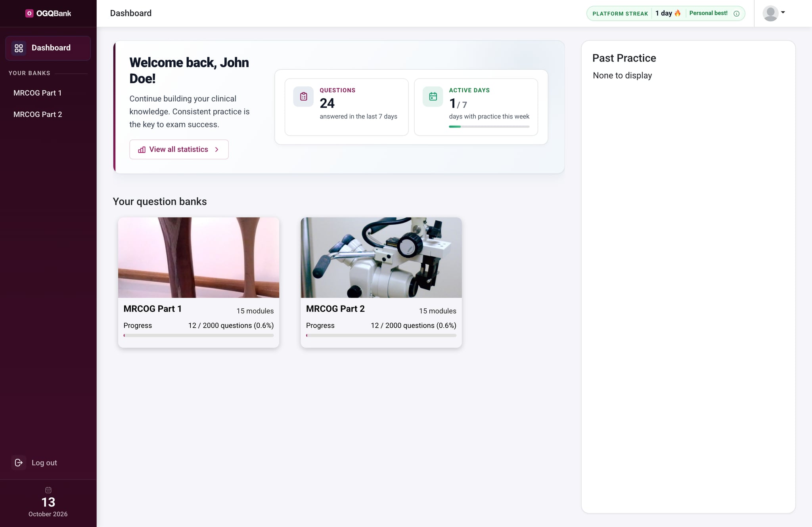Open the Dashboard sidebar menu item
The image size is (812, 527).
48,48
